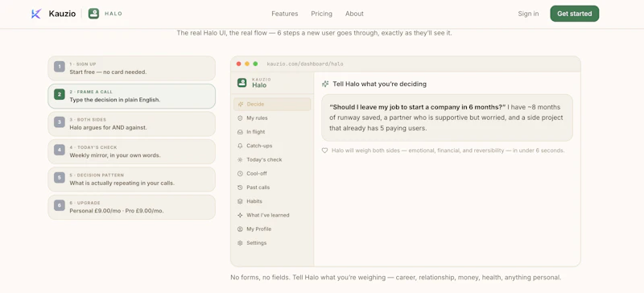Screen dimensions: 644x293
Task: Click the bell icon for Catch-ups
Action: click(x=240, y=146)
